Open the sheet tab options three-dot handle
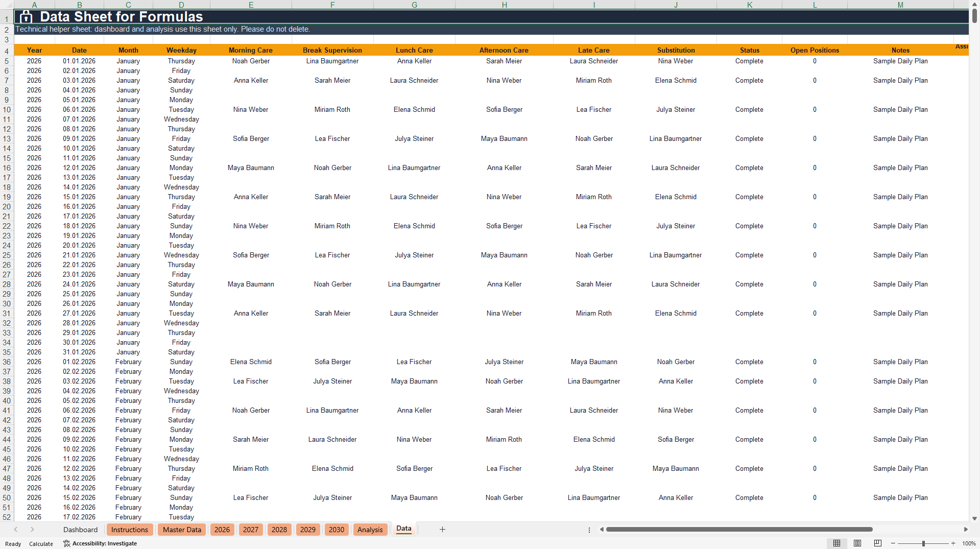The width and height of the screenshot is (980, 549). [x=589, y=530]
